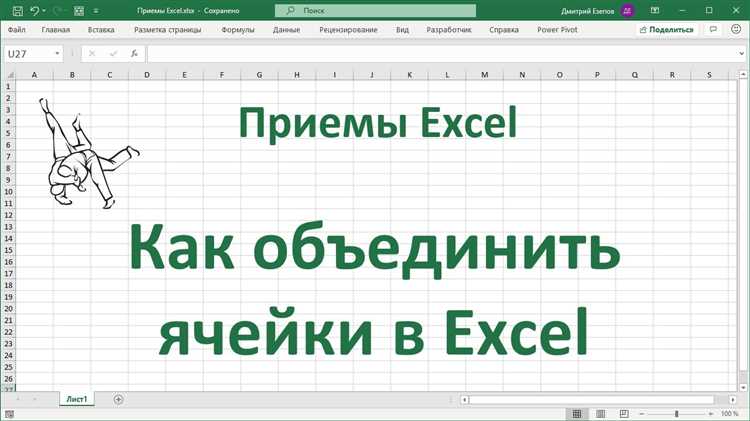The image size is (750, 421).
Task: Open the Вид tab
Action: (402, 30)
